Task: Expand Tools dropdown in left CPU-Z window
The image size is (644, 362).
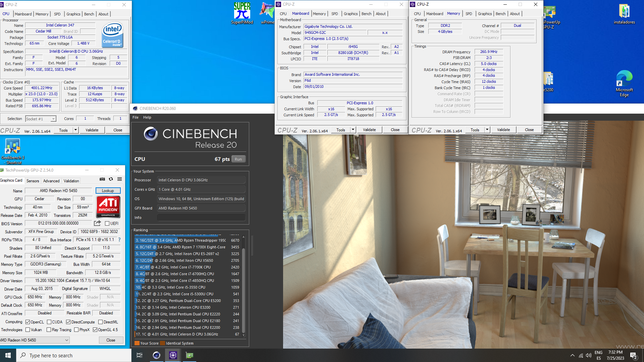Action: [76, 130]
